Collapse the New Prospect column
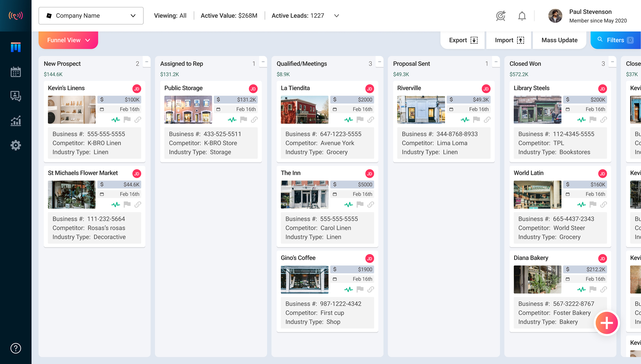 click(146, 62)
